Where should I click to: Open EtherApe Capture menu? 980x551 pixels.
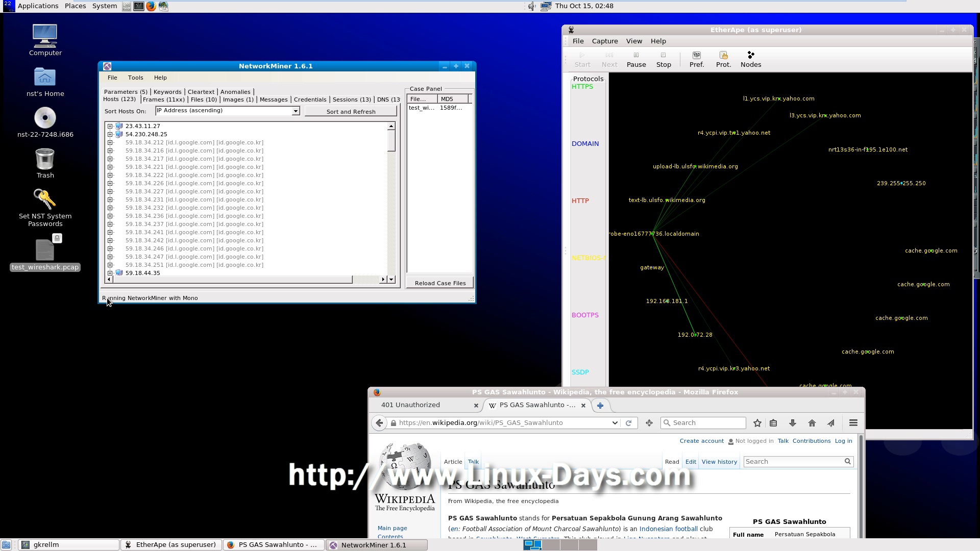(605, 41)
